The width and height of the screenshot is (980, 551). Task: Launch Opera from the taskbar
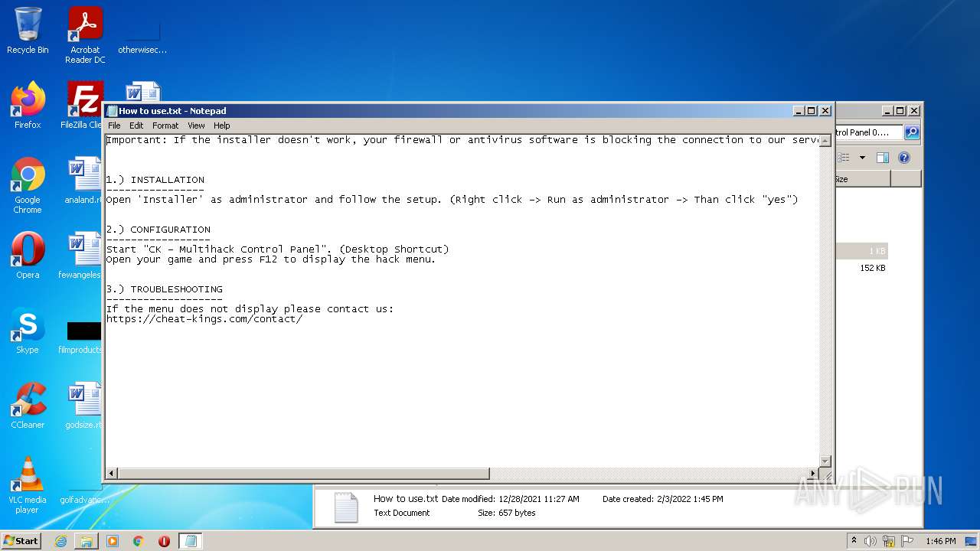coord(164,541)
